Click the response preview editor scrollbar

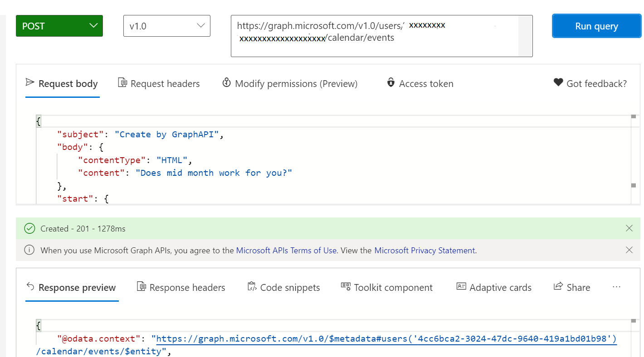tap(634, 338)
